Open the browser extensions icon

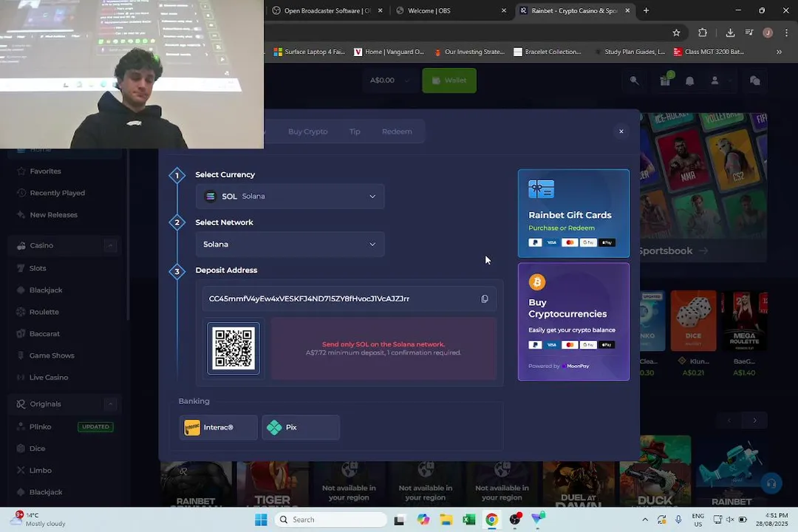703,33
